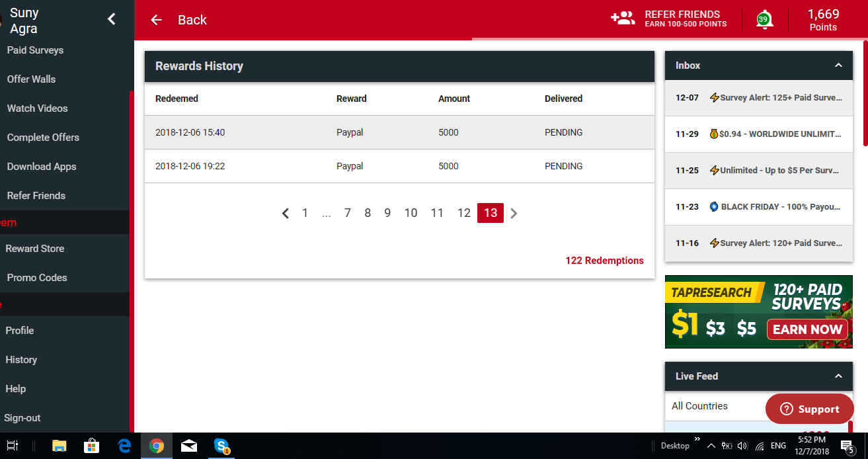Viewport: 868px width, 459px height.
Task: Go to pagination page 9
Action: point(387,213)
